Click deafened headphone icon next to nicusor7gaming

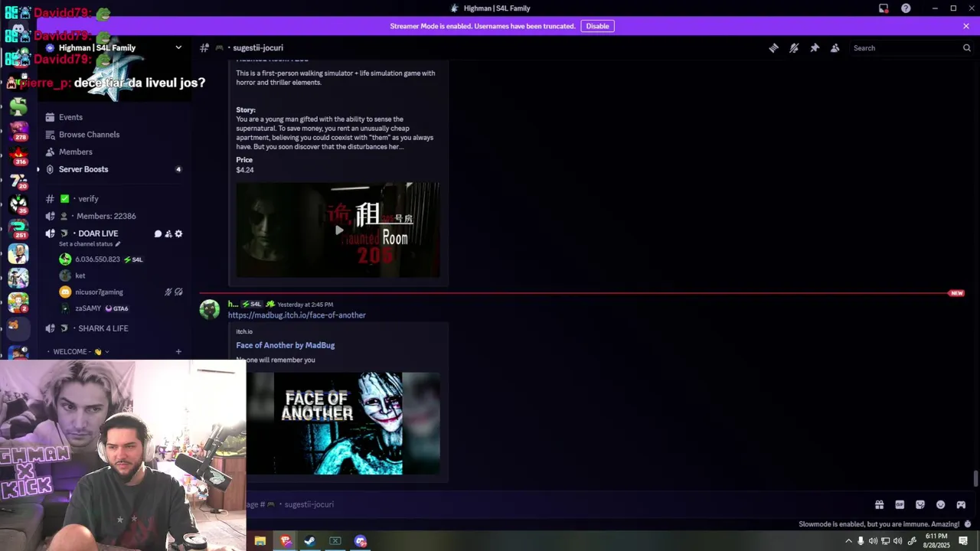[178, 292]
